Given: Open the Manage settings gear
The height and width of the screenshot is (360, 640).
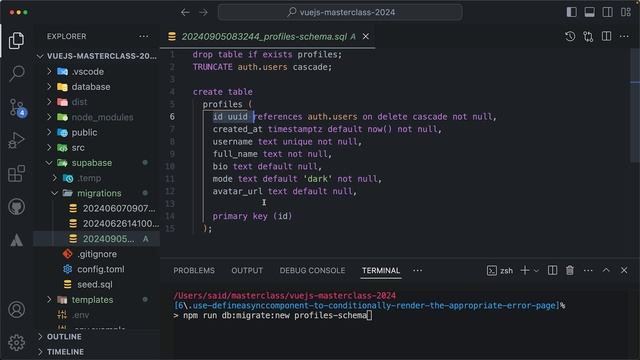Looking at the screenshot, I should tap(16, 342).
